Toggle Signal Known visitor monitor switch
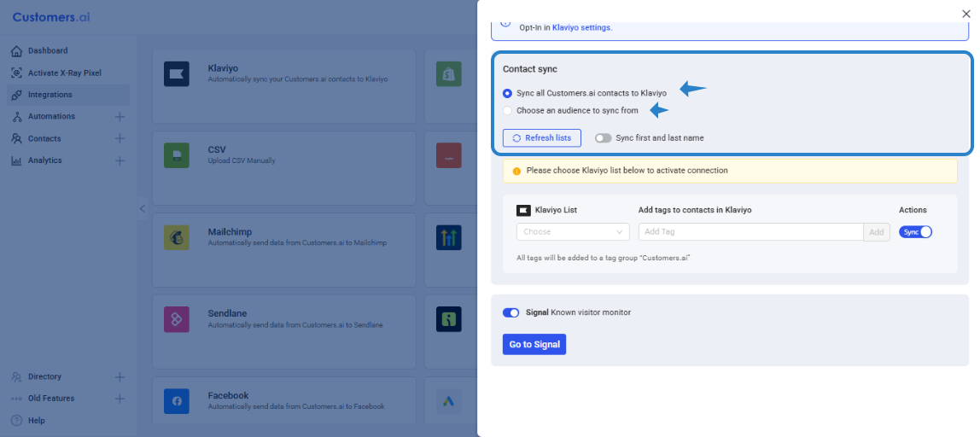 coord(511,312)
